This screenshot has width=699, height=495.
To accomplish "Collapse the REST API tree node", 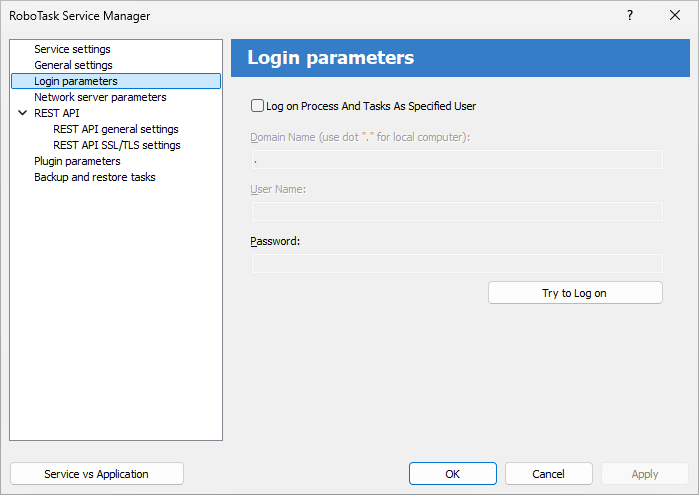I will (x=22, y=113).
